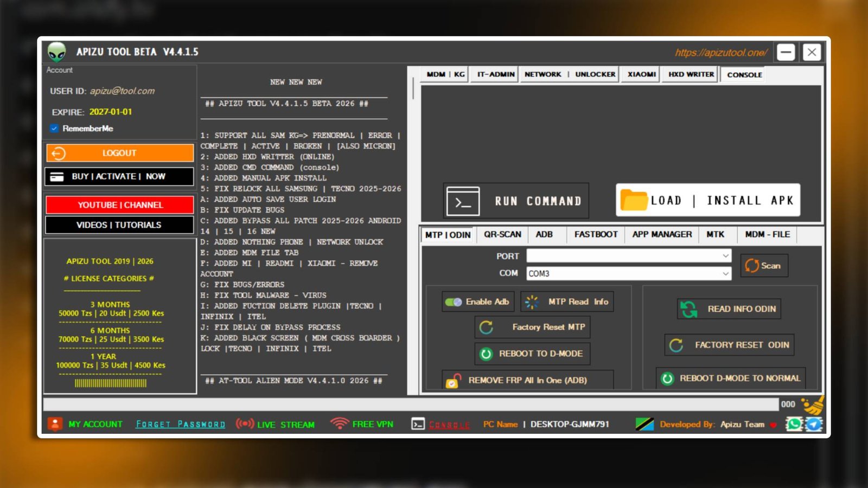Open Telegram via the Telegram icon
This screenshot has height=488, width=868.
(x=813, y=425)
